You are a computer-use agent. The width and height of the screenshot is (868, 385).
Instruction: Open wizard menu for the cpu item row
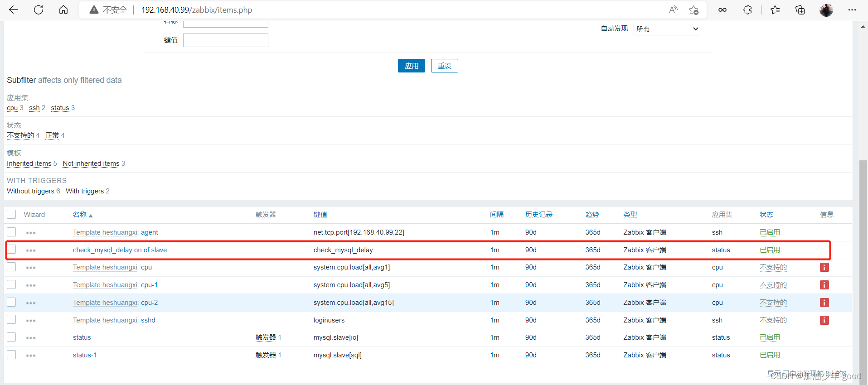pyautogui.click(x=31, y=268)
